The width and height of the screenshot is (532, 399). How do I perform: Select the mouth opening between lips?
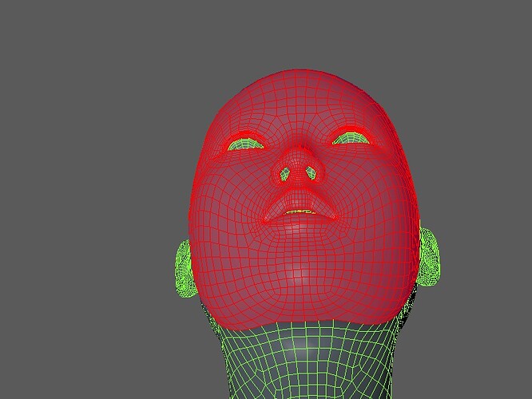point(300,212)
